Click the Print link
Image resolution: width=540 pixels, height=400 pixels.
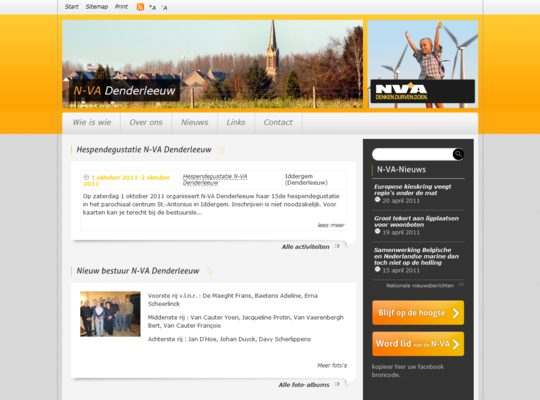pyautogui.click(x=121, y=7)
